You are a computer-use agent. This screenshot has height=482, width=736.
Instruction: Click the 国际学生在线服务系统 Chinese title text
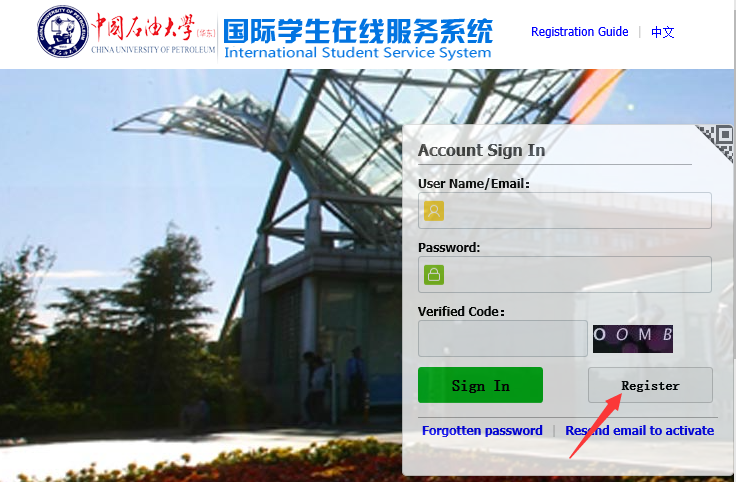coord(358,31)
